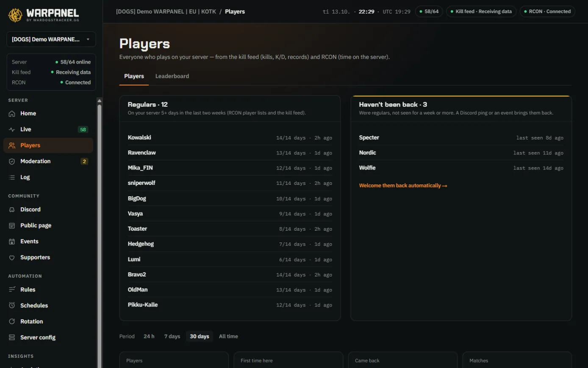
Task: Open the Schedules page
Action: tap(48, 306)
